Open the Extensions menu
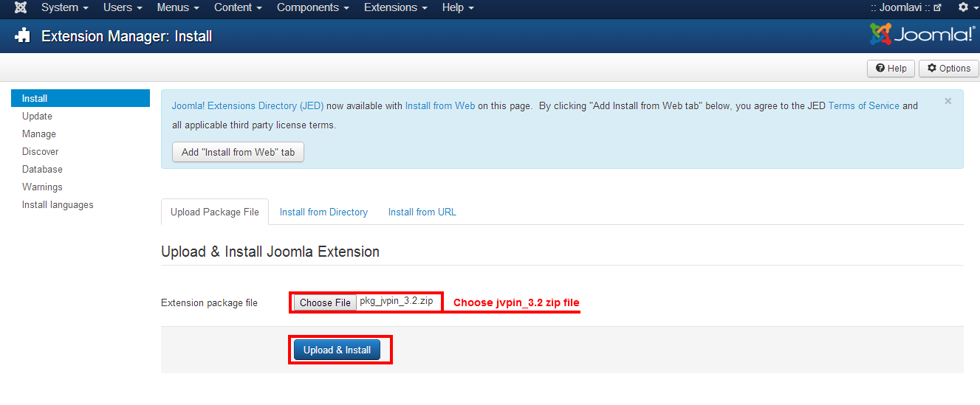Image resolution: width=980 pixels, height=405 pixels. click(x=396, y=7)
